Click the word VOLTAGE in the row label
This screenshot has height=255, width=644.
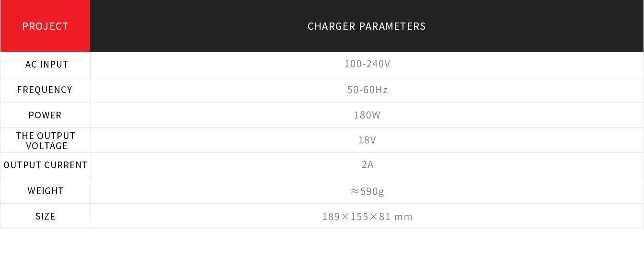pos(47,146)
